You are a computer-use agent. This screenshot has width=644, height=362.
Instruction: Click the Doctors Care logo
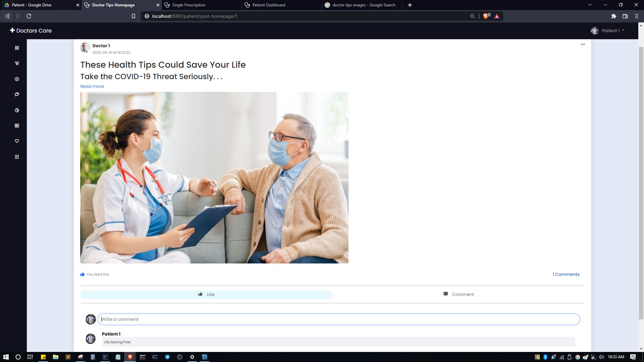(x=31, y=31)
